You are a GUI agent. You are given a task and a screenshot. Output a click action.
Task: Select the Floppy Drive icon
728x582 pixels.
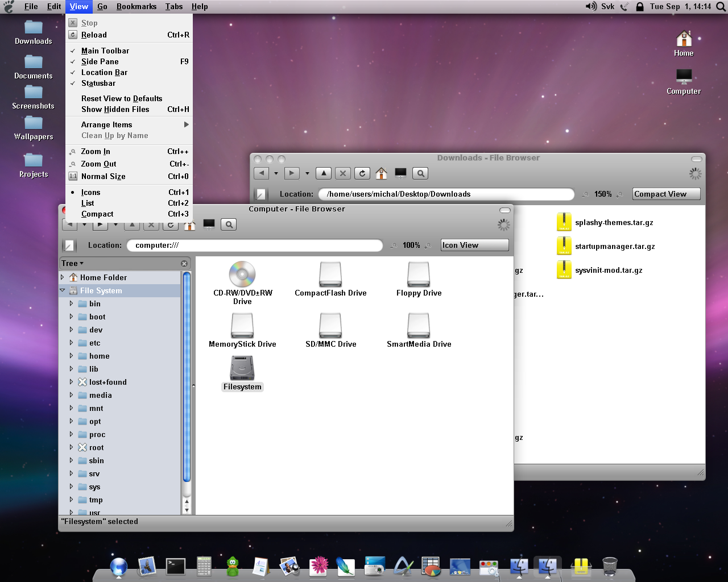pyautogui.click(x=419, y=275)
